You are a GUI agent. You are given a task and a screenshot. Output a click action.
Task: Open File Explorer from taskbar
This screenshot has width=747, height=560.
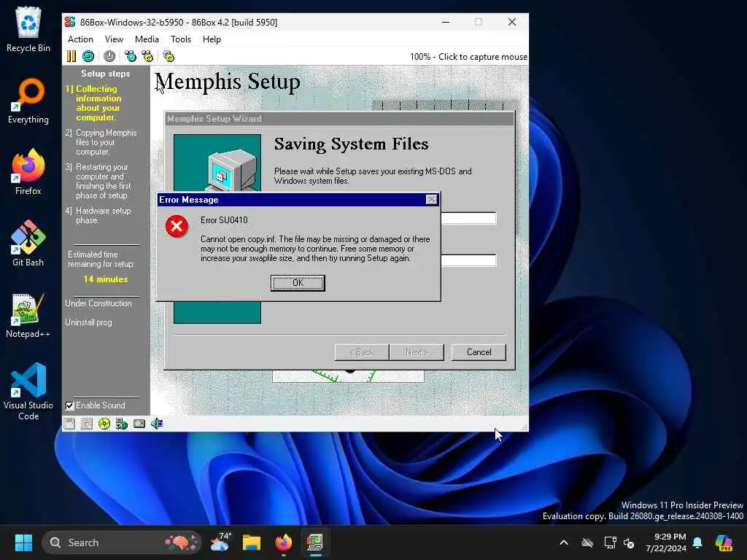tap(252, 542)
